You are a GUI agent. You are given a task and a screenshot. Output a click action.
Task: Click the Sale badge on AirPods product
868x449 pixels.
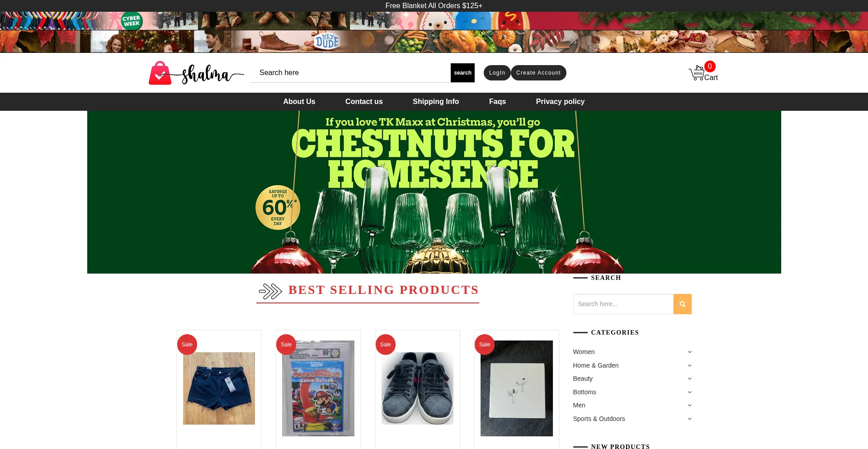pyautogui.click(x=485, y=345)
